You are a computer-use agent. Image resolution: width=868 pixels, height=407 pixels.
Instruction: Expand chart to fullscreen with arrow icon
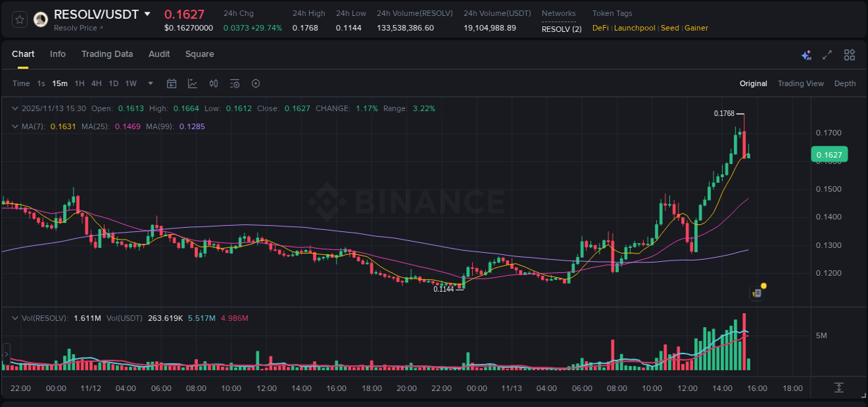(x=827, y=54)
